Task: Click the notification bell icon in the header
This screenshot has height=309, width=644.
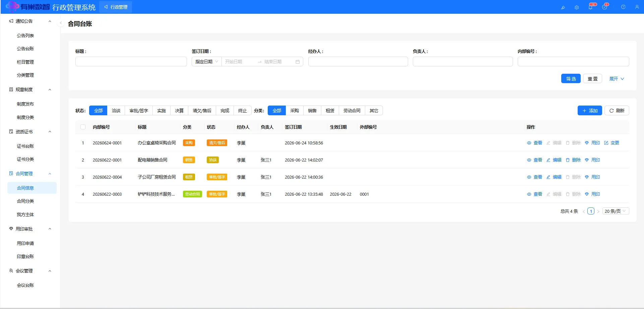Action: tap(590, 7)
